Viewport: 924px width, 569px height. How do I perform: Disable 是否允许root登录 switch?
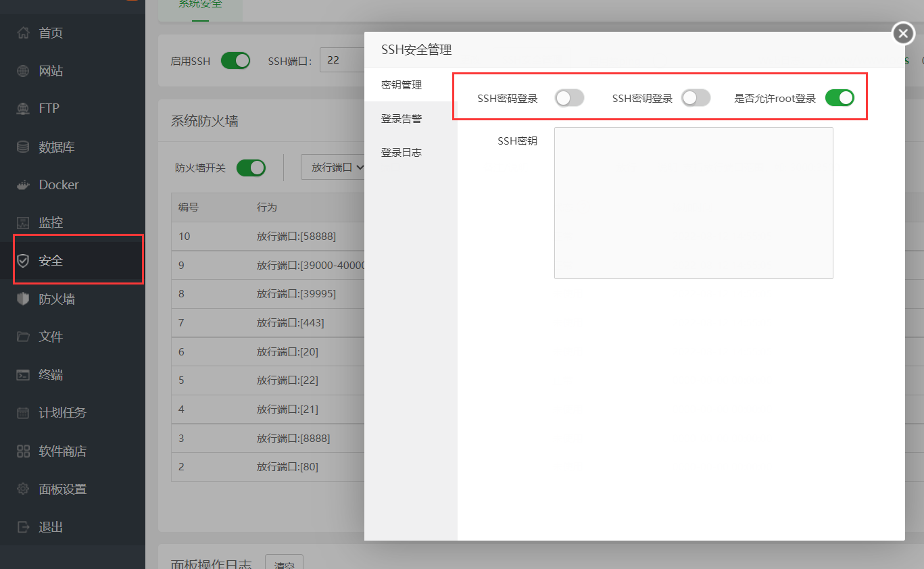coord(840,98)
